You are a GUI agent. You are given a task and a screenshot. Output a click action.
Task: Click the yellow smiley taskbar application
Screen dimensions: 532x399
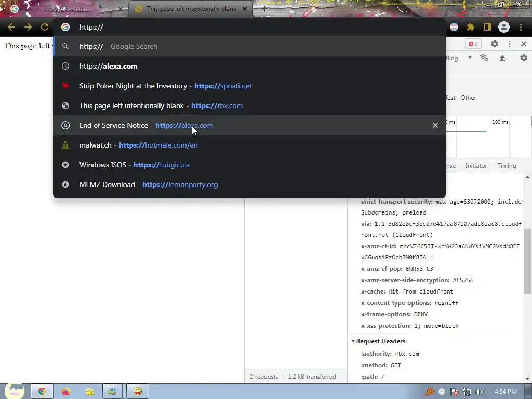point(137,392)
